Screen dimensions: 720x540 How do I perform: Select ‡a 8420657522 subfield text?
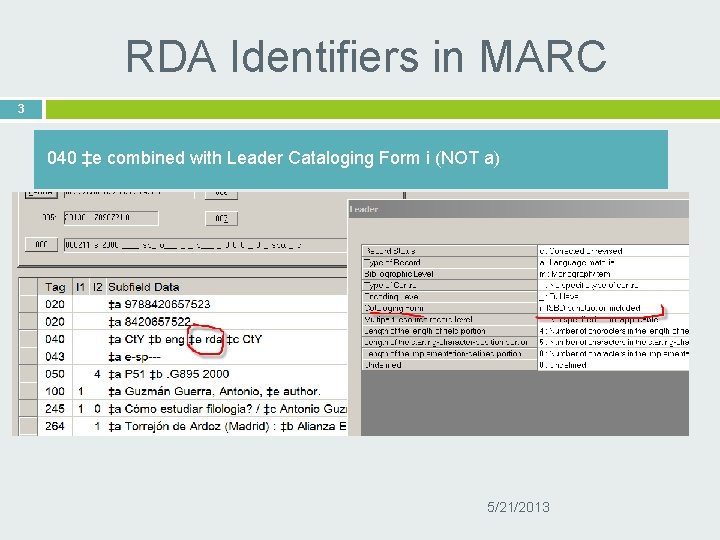(150, 321)
